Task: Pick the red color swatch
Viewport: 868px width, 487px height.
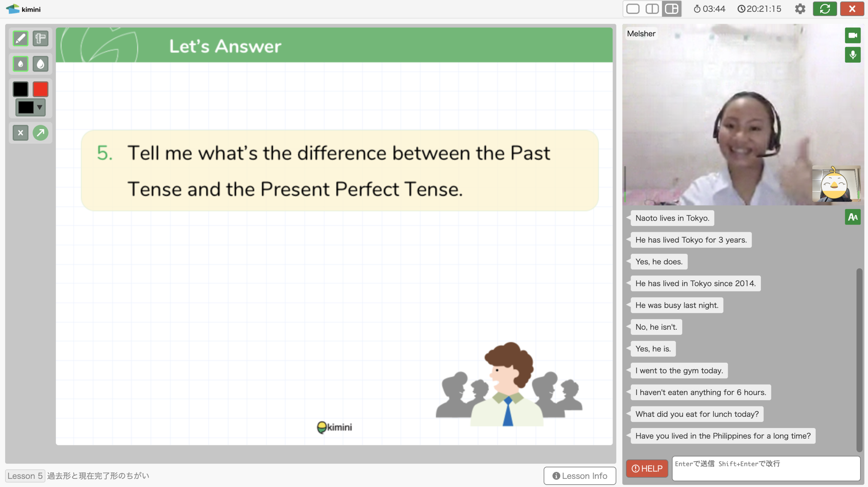Action: click(x=40, y=89)
